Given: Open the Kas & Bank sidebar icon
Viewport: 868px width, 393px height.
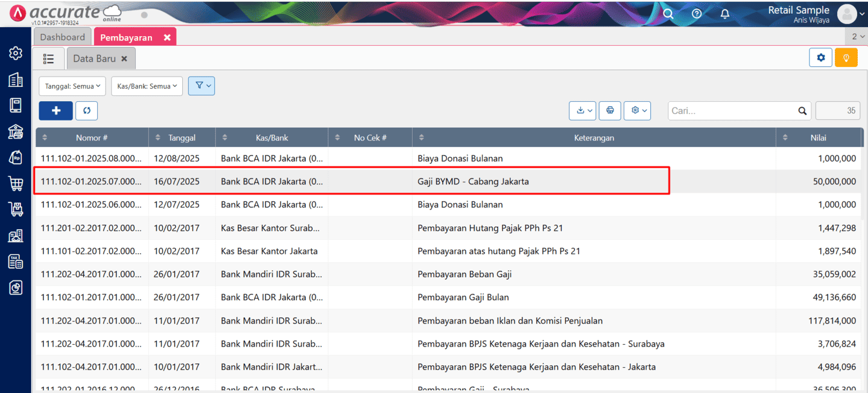Looking at the screenshot, I should (15, 131).
